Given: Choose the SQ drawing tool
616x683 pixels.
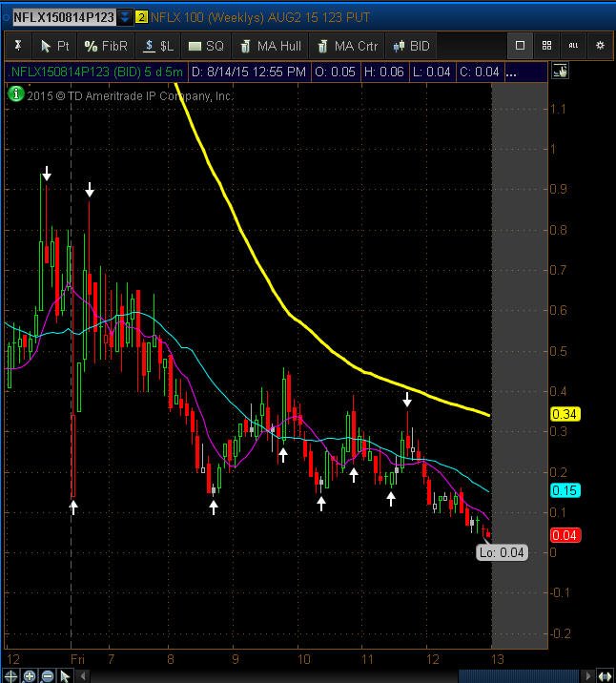Looking at the screenshot, I should (206, 46).
